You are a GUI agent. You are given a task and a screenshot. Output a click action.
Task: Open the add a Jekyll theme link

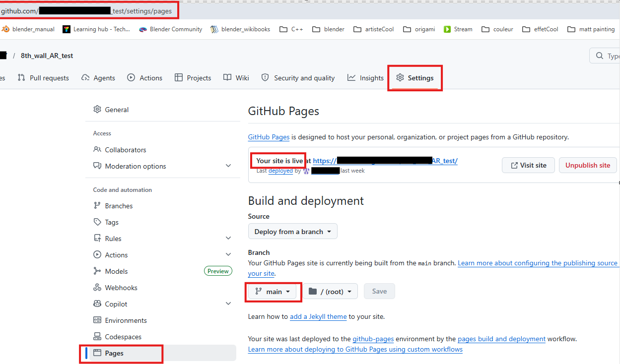point(318,316)
